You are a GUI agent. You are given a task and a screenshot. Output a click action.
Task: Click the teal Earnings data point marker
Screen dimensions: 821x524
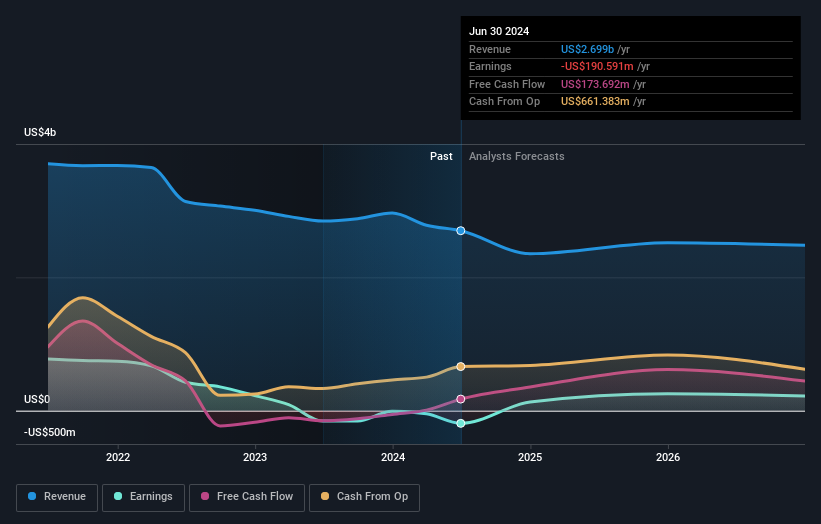(x=460, y=423)
